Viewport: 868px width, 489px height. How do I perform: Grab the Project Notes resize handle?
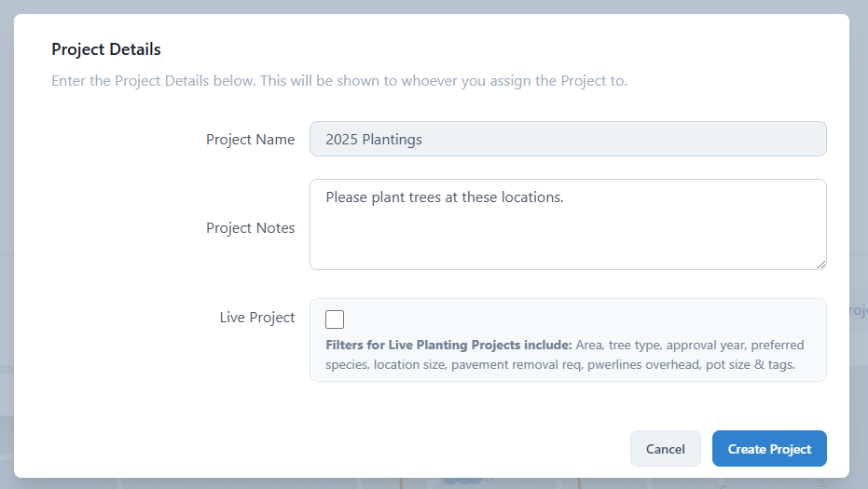[821, 265]
